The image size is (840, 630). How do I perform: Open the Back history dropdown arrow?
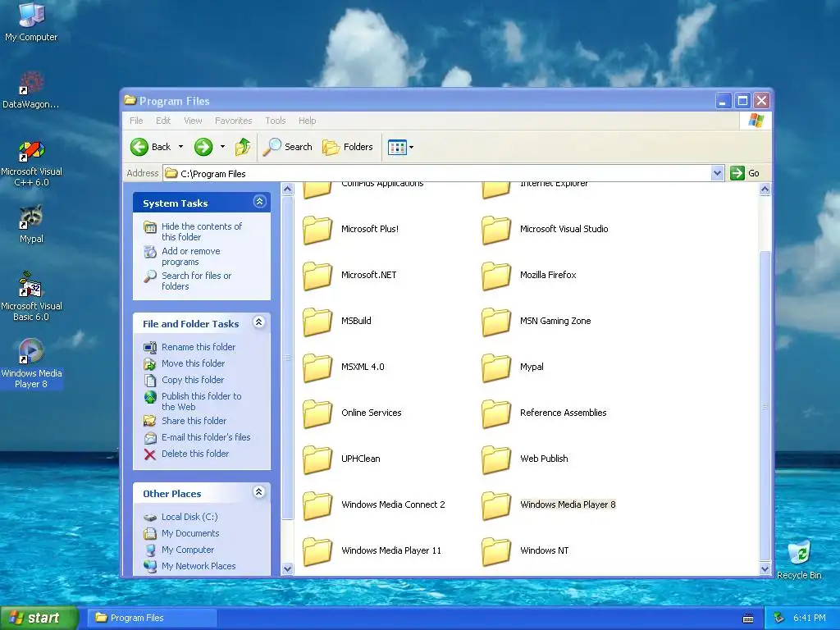coord(180,147)
